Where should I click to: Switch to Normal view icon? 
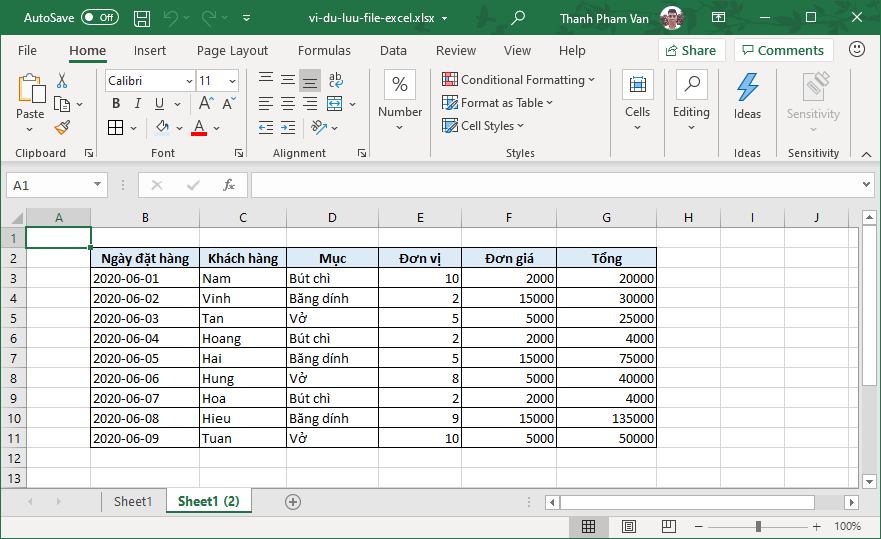[588, 527]
